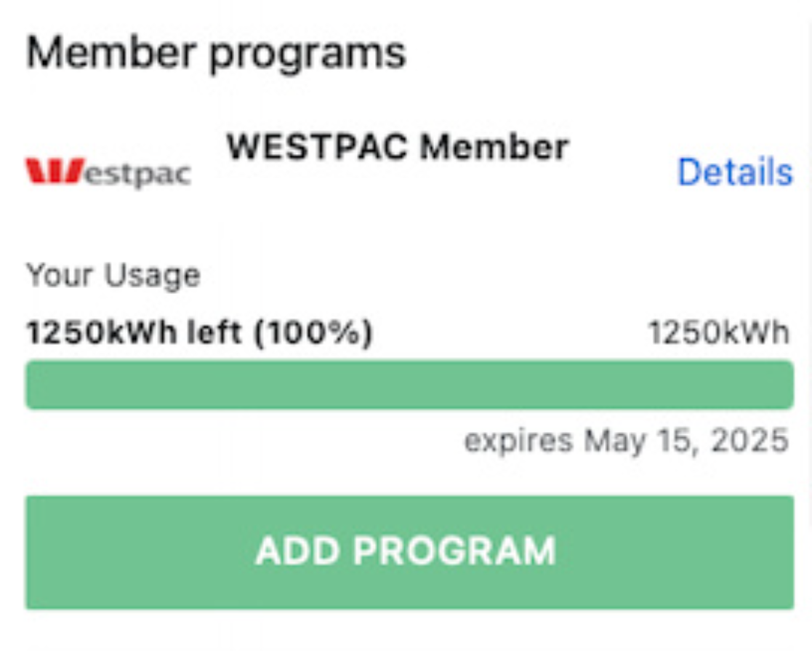
Task: Click the Your Usage label
Action: 113,276
